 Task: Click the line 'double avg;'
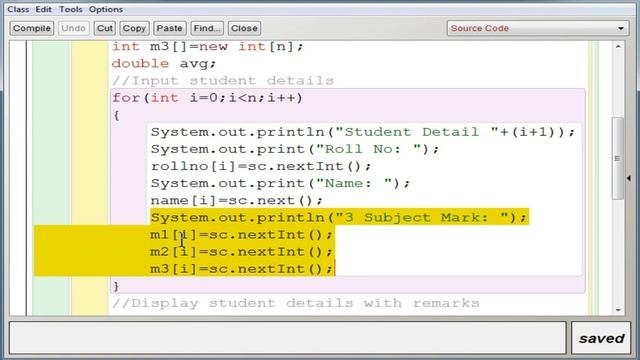(x=164, y=64)
